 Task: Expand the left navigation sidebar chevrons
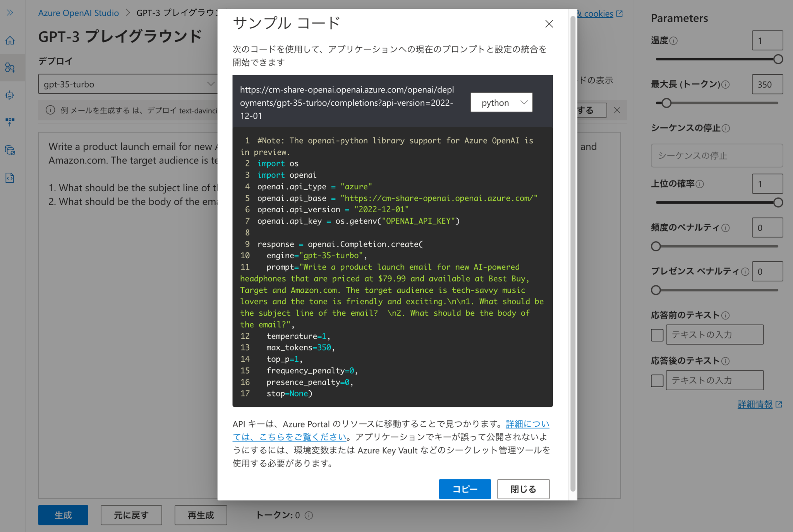10,13
